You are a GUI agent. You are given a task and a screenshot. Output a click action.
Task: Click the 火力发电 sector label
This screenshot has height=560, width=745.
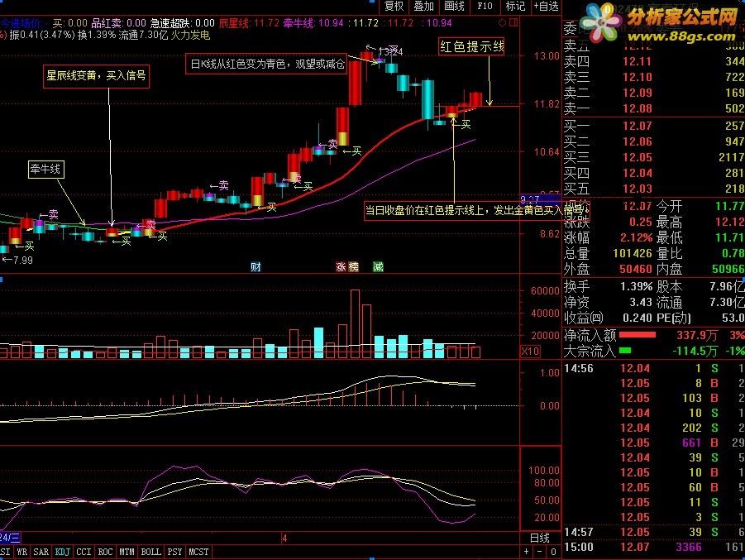pos(190,36)
